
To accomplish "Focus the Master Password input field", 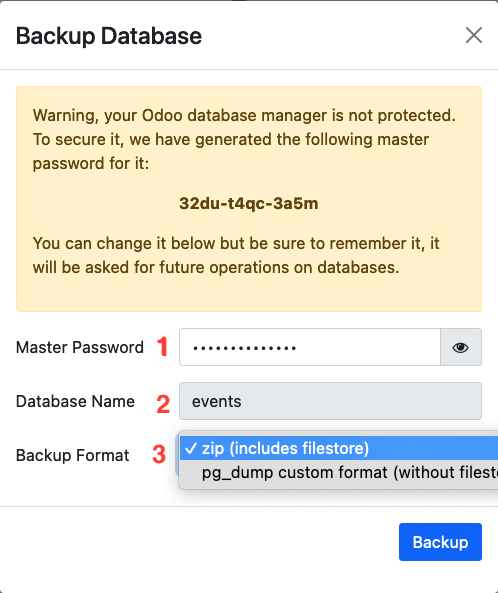I will (x=310, y=347).
